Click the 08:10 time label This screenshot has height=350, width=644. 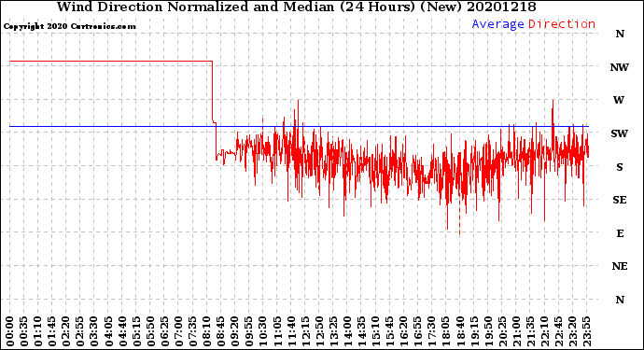[x=206, y=332]
